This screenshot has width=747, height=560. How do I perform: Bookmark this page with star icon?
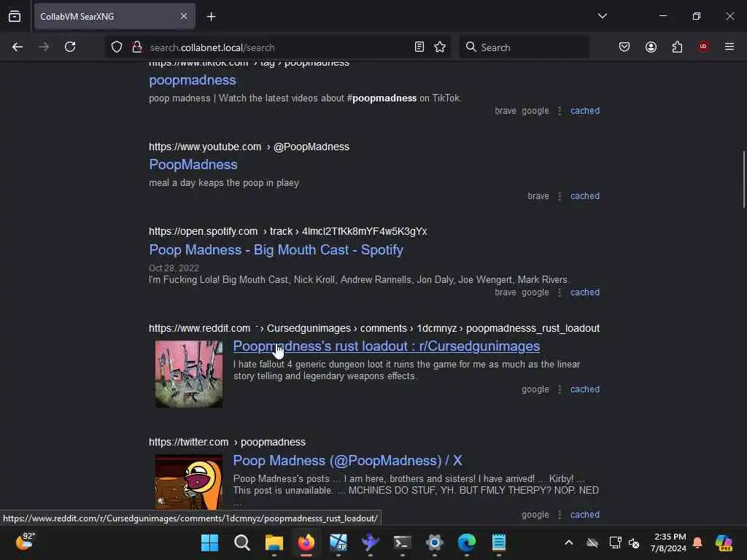440,47
